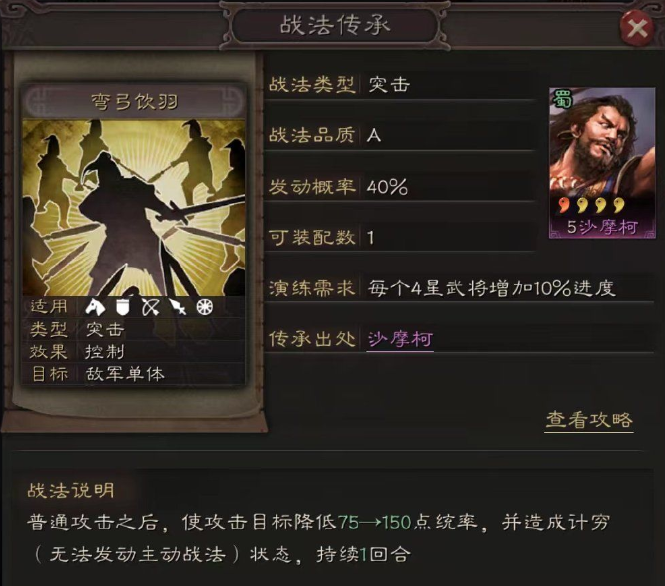Click the 战法说明 section label

coord(71,491)
